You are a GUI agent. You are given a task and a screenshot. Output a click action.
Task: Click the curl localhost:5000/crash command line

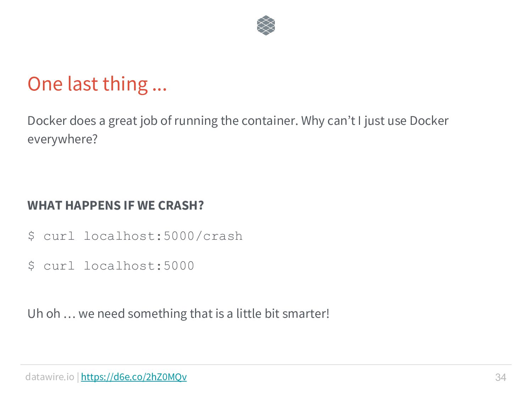click(135, 236)
